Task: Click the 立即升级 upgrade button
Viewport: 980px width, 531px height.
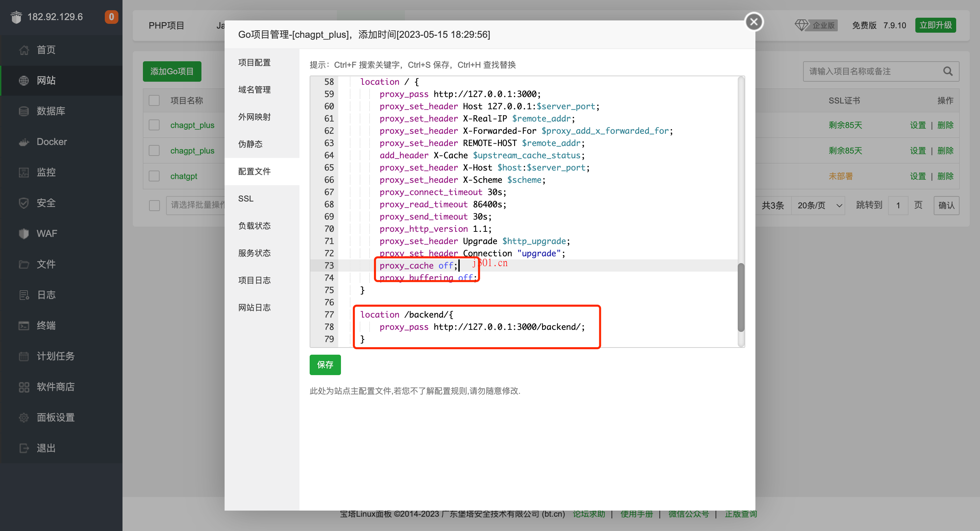Action: [935, 25]
